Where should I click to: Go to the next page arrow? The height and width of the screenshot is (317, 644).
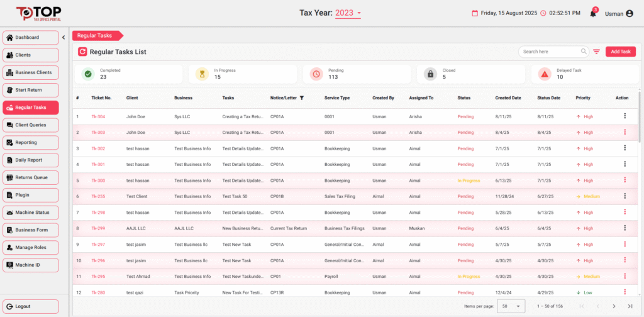pos(614,306)
